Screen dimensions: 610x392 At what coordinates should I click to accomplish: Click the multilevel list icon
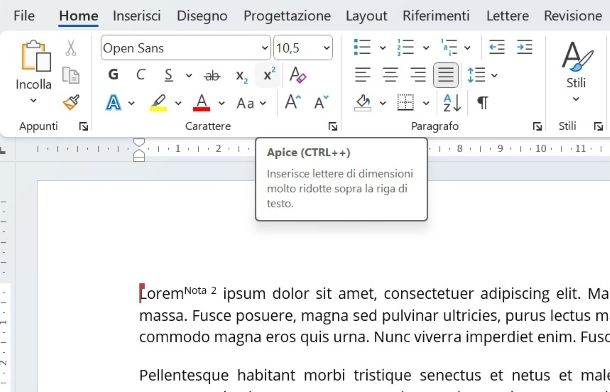pos(449,47)
